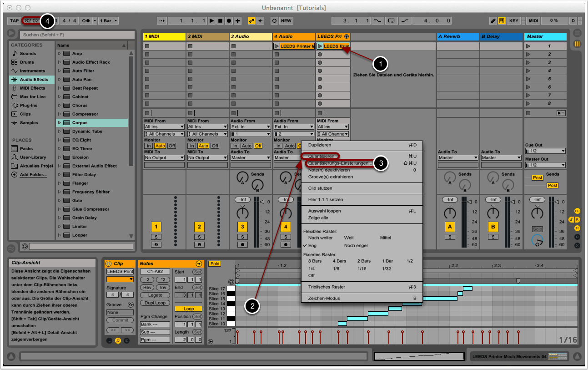Image resolution: width=588 pixels, height=370 pixels.
Task: Choose Quantisieren from the context menu
Action: coord(322,156)
